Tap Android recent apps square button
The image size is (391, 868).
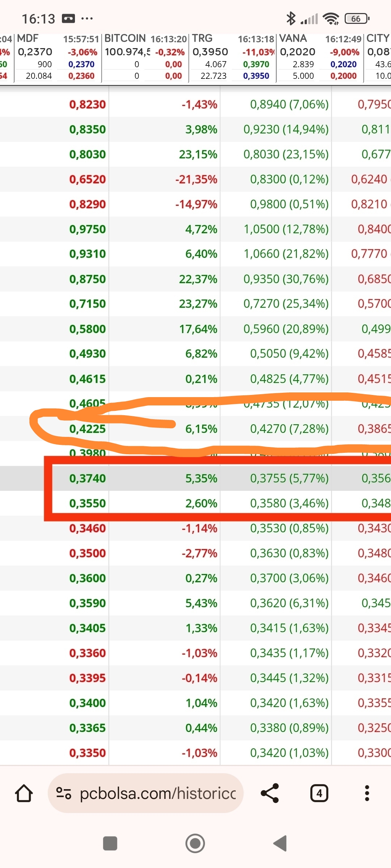(110, 844)
